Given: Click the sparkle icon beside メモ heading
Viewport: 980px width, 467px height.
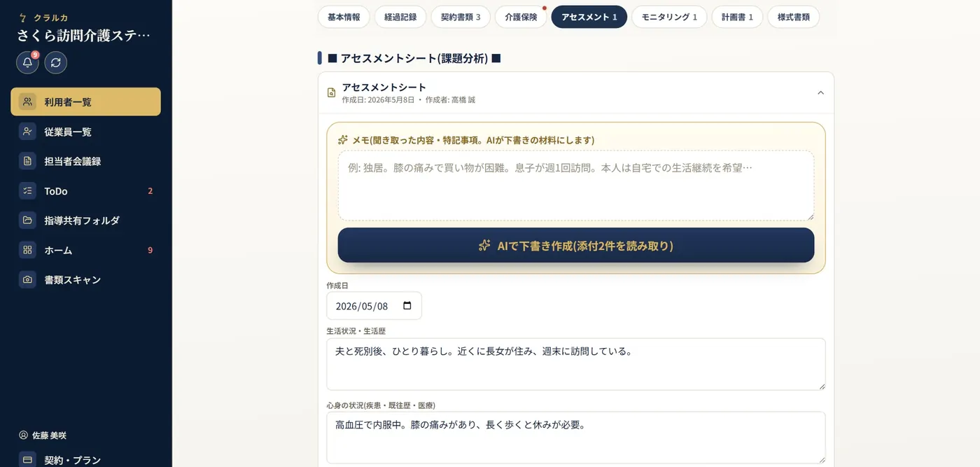Looking at the screenshot, I should pos(343,140).
